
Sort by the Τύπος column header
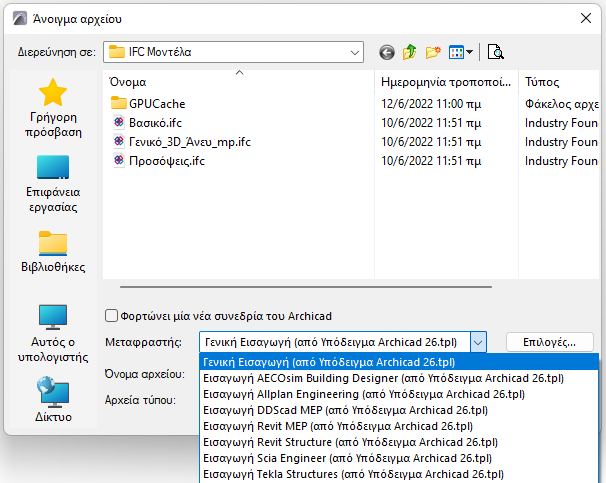559,82
